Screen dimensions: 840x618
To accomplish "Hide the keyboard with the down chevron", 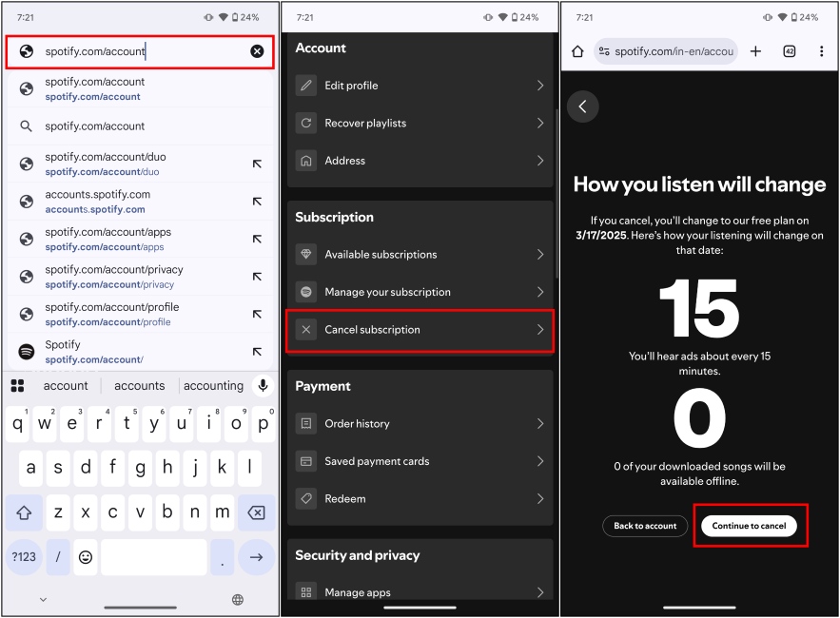I will 44,599.
